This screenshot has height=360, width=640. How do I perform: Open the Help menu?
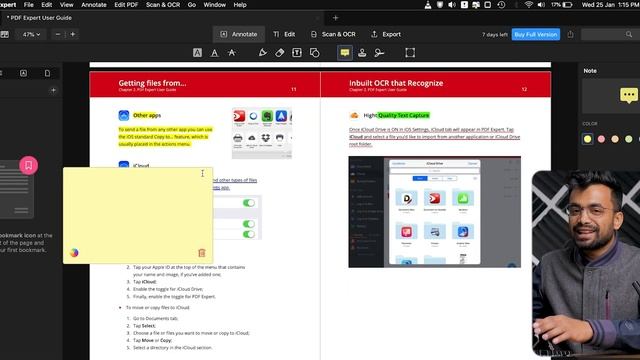click(x=240, y=5)
